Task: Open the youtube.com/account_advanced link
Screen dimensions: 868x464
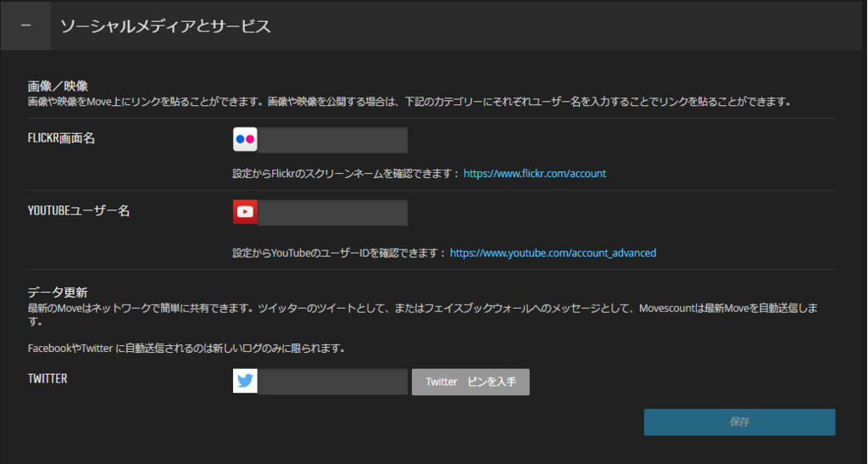Action: tap(553, 253)
